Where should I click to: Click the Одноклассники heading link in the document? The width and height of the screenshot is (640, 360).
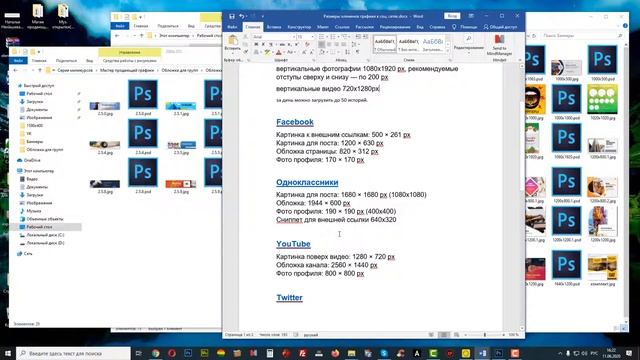[307, 182]
